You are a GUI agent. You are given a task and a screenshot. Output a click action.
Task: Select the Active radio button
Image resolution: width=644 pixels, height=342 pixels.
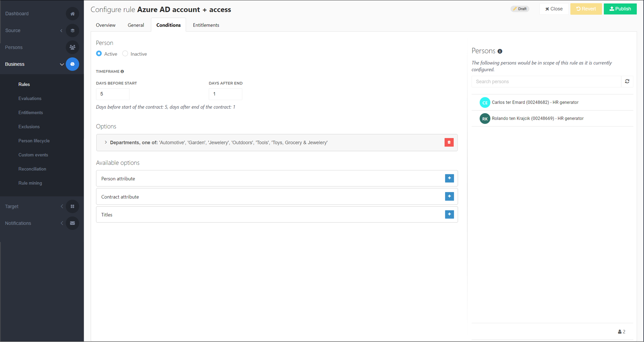[x=99, y=54]
